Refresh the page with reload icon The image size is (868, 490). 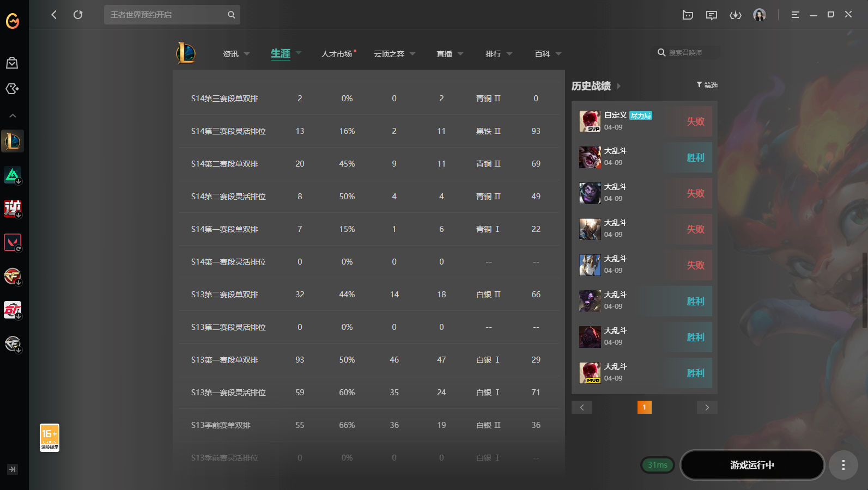pyautogui.click(x=78, y=15)
